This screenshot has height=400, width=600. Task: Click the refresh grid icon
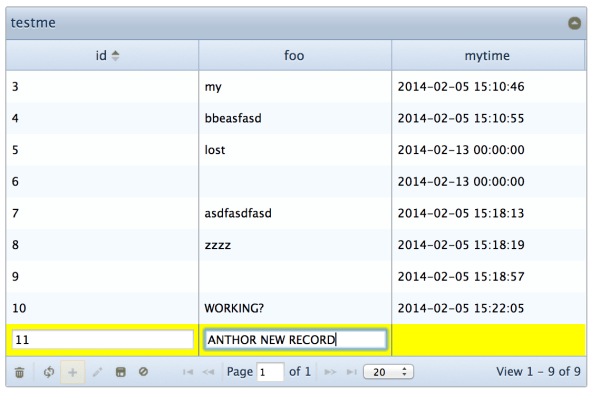(x=47, y=371)
